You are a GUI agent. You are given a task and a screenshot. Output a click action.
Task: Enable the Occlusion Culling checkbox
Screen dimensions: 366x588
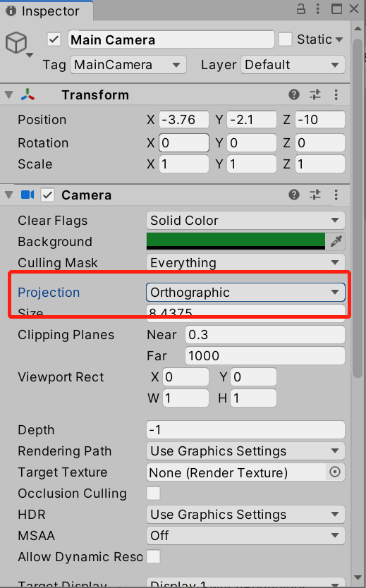[153, 493]
